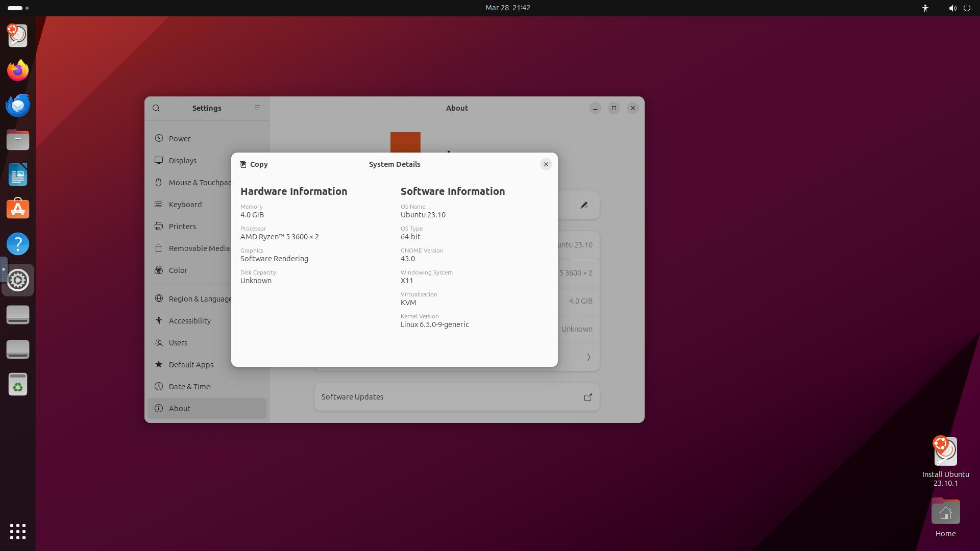Open Users settings panel

point(207,343)
